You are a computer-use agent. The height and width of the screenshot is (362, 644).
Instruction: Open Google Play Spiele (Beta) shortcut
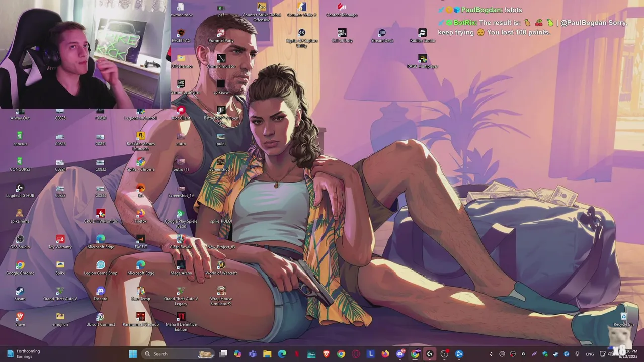click(181, 219)
